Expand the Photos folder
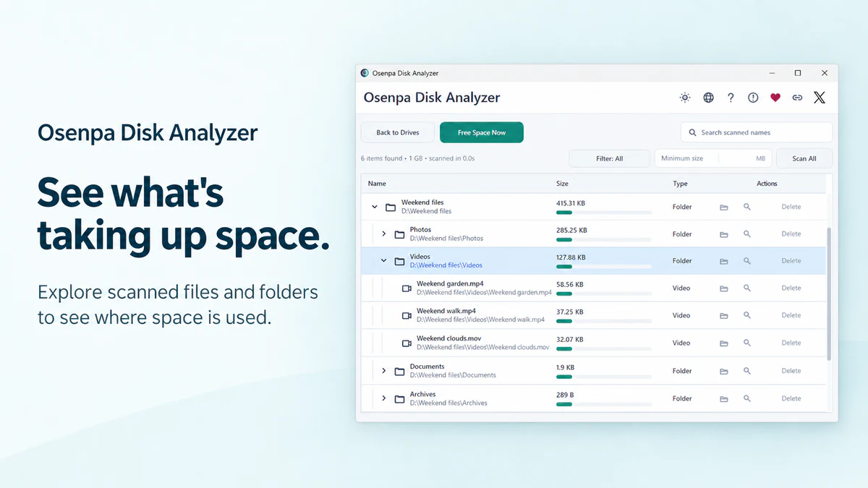The width and height of the screenshot is (868, 488). click(x=384, y=234)
